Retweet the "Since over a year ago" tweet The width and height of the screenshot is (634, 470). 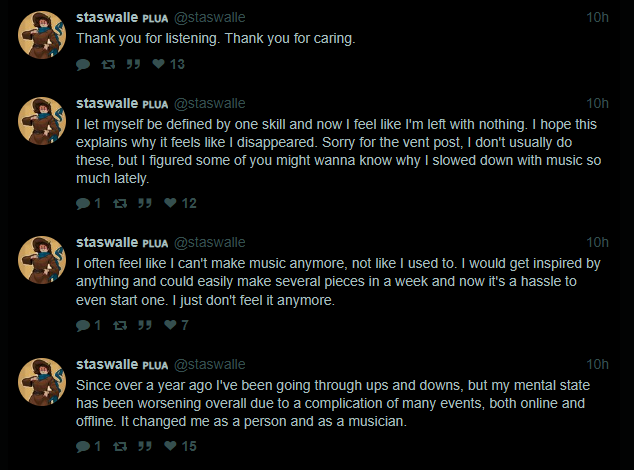click(x=121, y=447)
